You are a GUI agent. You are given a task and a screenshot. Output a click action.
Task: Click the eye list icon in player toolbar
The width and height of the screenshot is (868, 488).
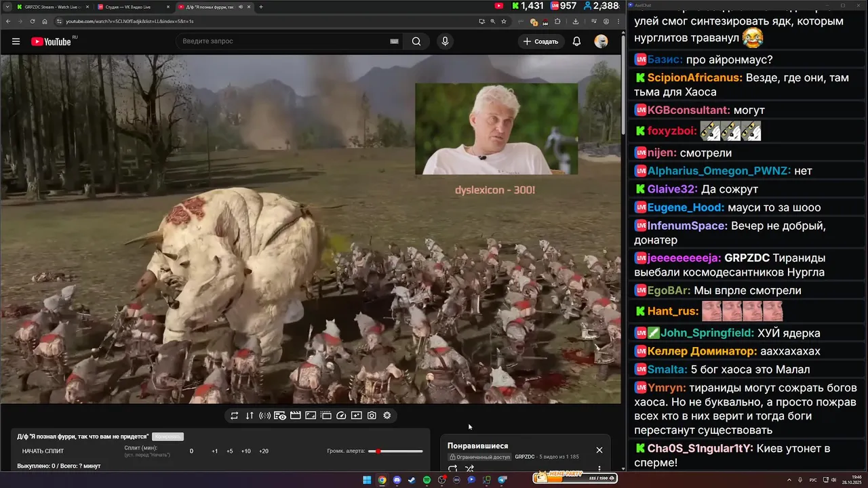pos(280,415)
